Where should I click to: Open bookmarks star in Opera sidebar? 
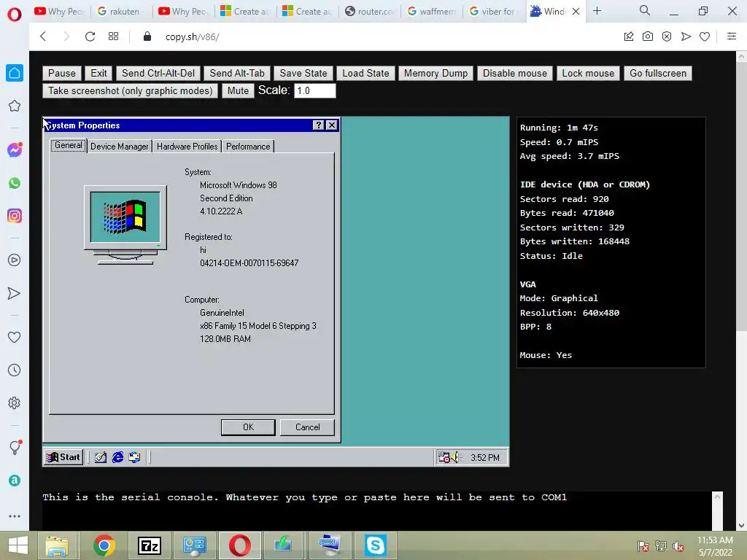pyautogui.click(x=15, y=106)
